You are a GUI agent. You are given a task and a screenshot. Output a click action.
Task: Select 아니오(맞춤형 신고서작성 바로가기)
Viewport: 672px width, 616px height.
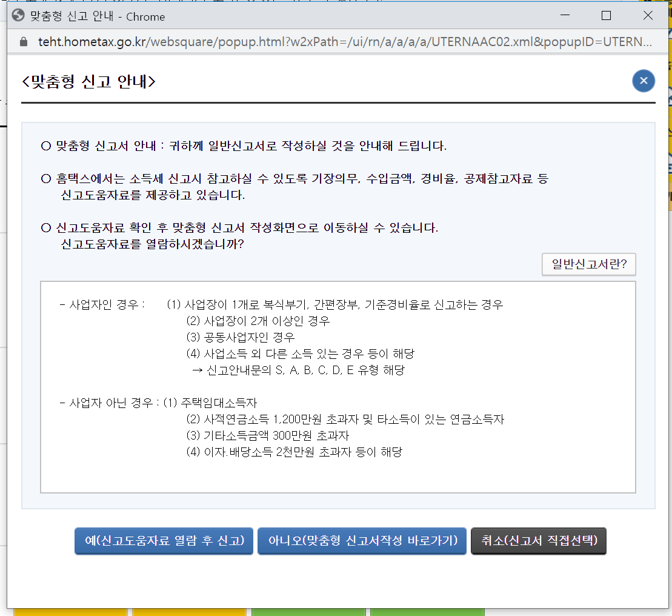(362, 541)
